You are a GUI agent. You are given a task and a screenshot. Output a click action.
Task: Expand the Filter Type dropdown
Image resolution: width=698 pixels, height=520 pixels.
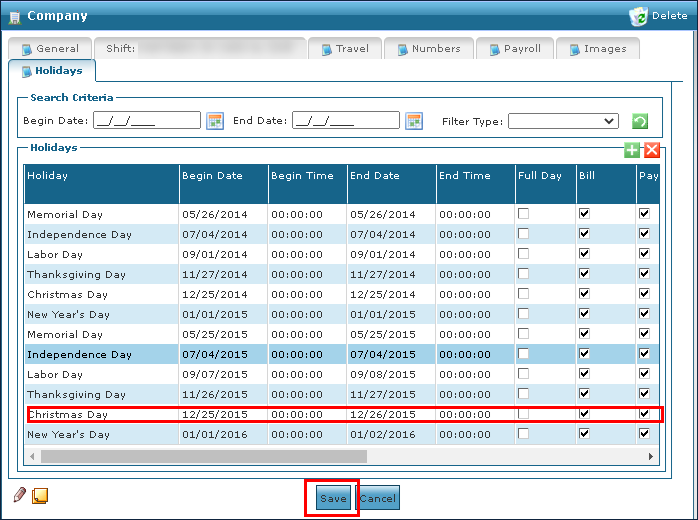pyautogui.click(x=563, y=121)
